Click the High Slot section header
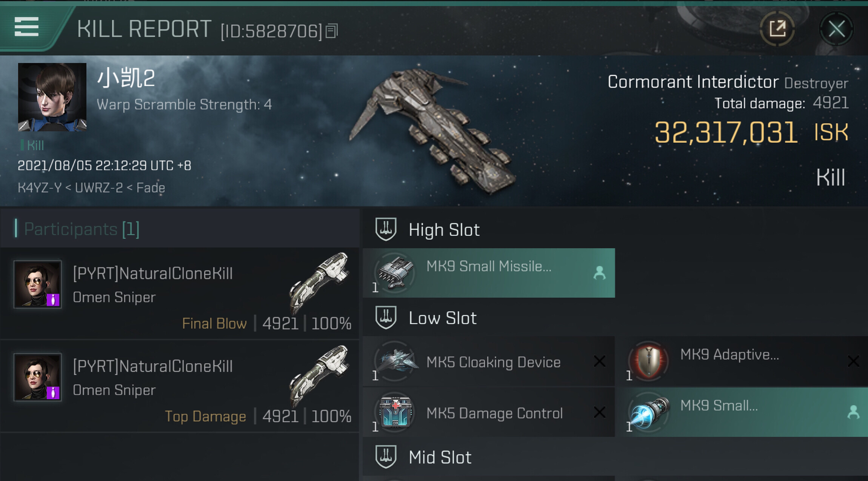 [x=444, y=230]
